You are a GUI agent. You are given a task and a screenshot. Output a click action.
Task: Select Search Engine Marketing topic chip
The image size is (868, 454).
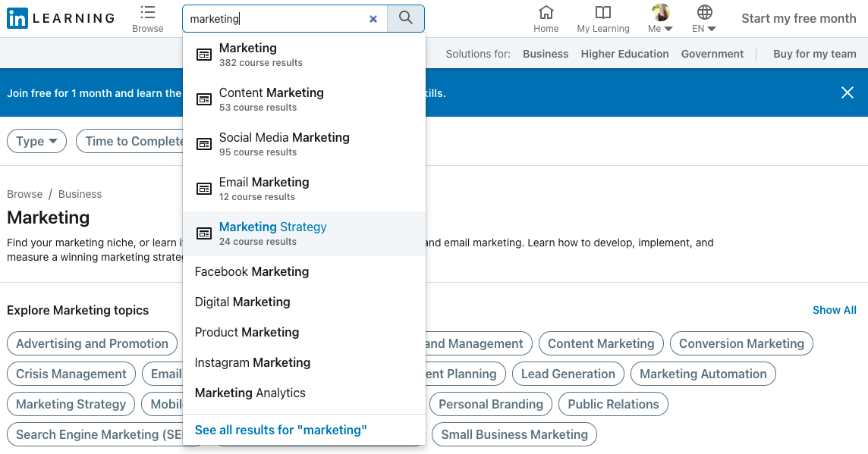tap(95, 434)
